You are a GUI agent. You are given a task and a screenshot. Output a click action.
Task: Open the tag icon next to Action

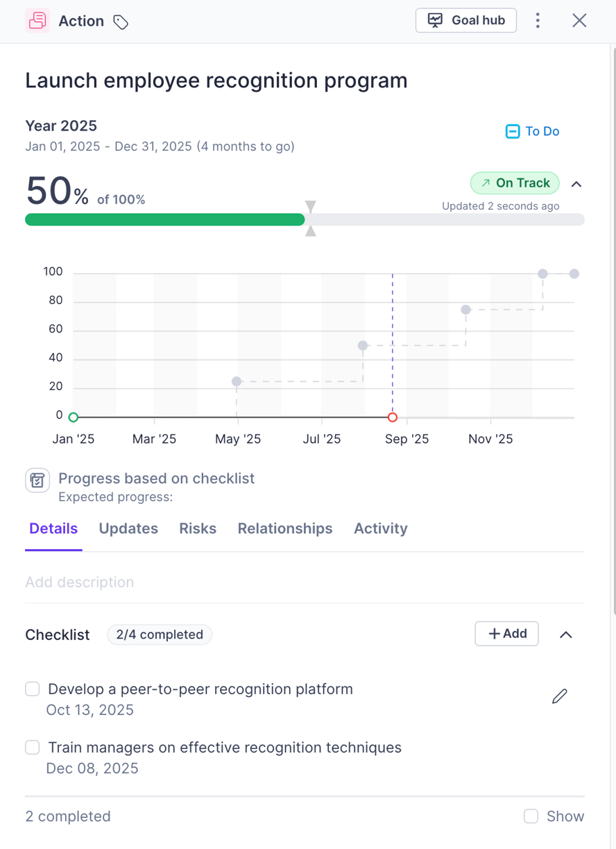coord(121,22)
